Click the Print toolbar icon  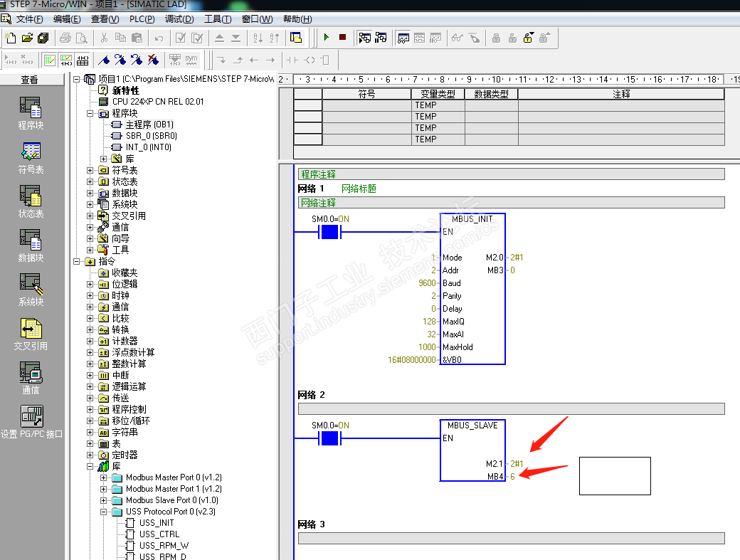[x=65, y=38]
